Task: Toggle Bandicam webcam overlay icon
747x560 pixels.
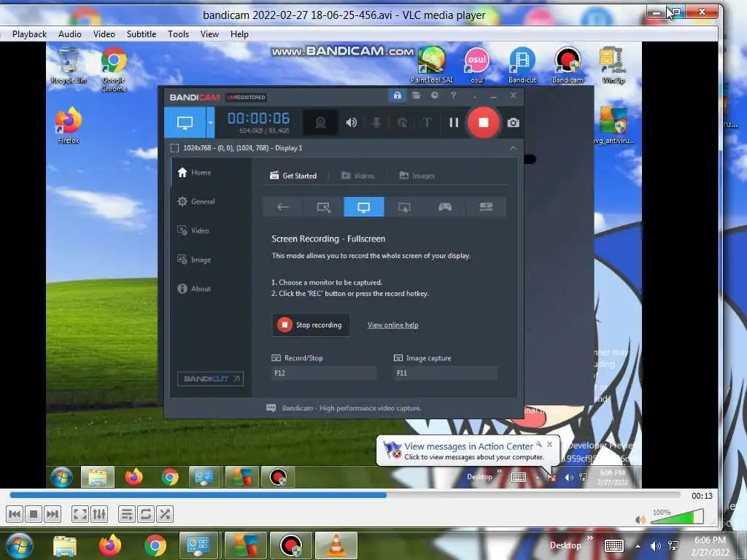Action: coord(321,122)
